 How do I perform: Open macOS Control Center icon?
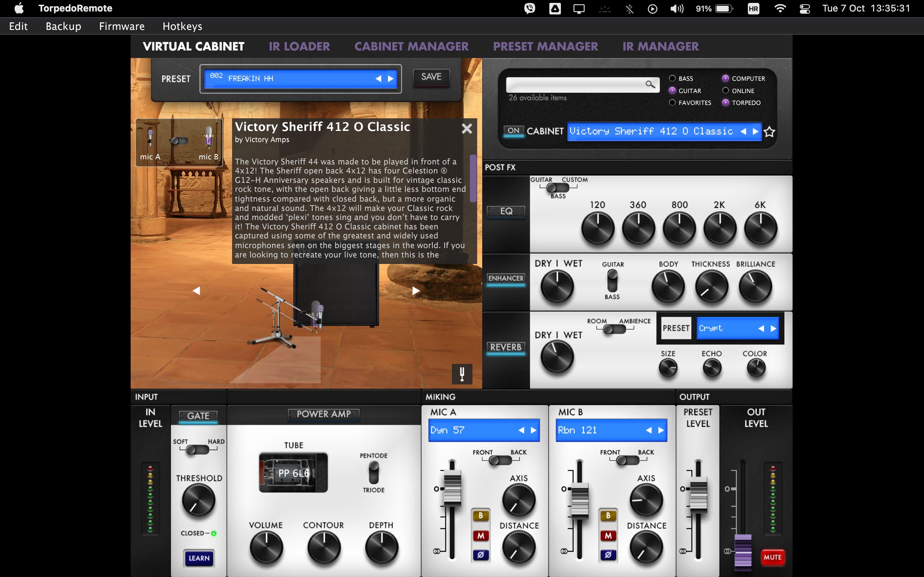(x=805, y=8)
